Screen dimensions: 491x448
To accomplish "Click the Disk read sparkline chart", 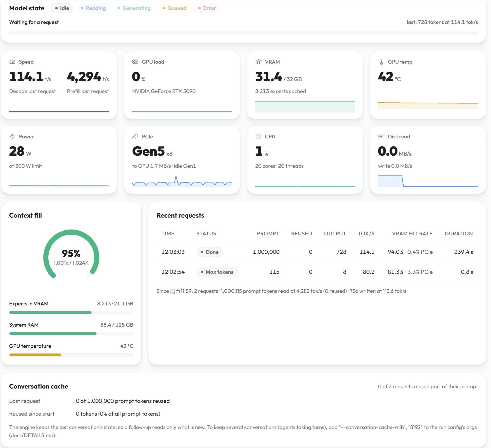I will [428, 181].
